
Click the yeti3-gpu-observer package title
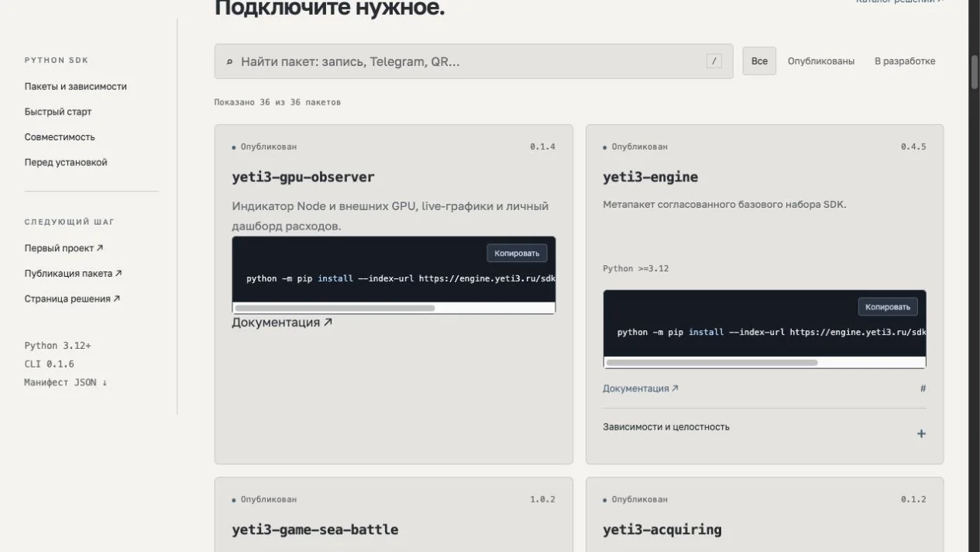[303, 177]
